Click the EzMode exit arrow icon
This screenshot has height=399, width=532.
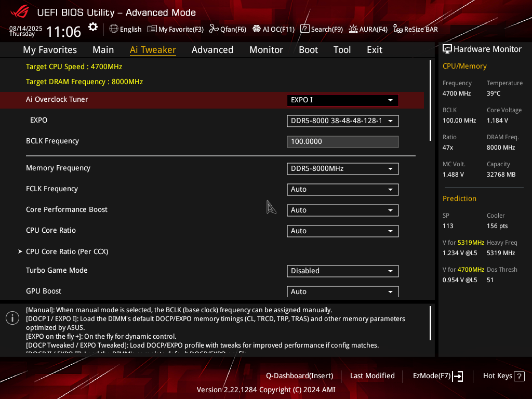tap(458, 376)
